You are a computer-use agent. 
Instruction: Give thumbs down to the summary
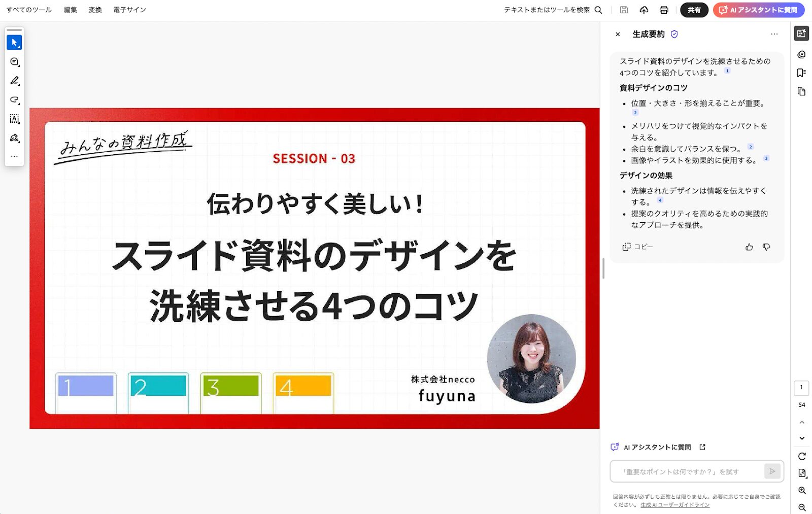point(766,247)
